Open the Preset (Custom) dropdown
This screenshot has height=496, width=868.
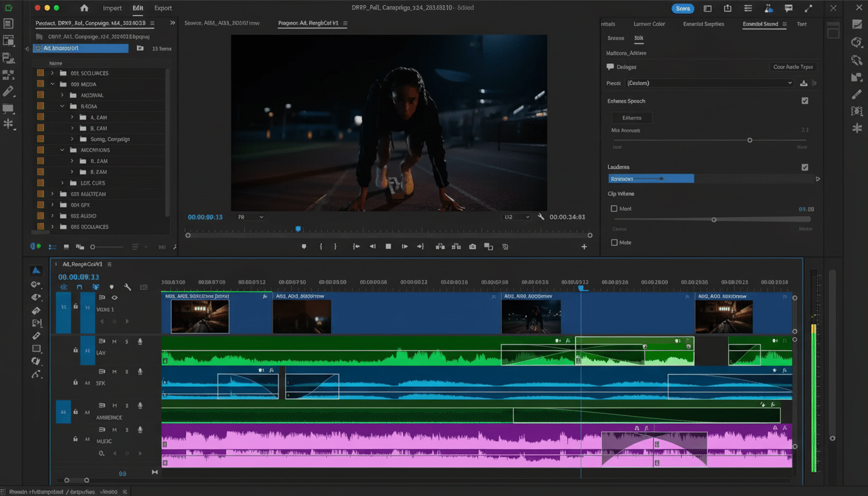pyautogui.click(x=708, y=83)
